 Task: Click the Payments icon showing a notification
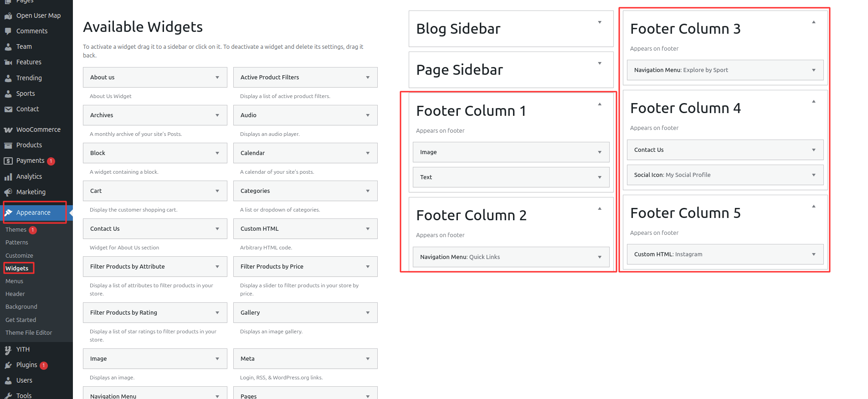click(x=8, y=161)
